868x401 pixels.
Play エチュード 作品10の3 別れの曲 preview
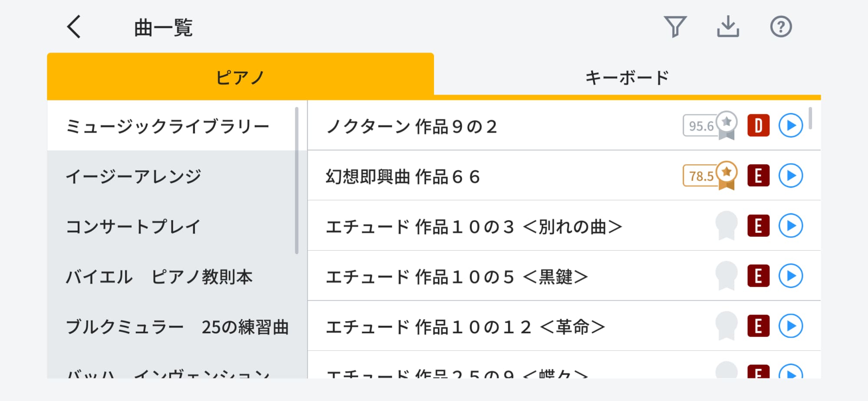click(x=790, y=226)
